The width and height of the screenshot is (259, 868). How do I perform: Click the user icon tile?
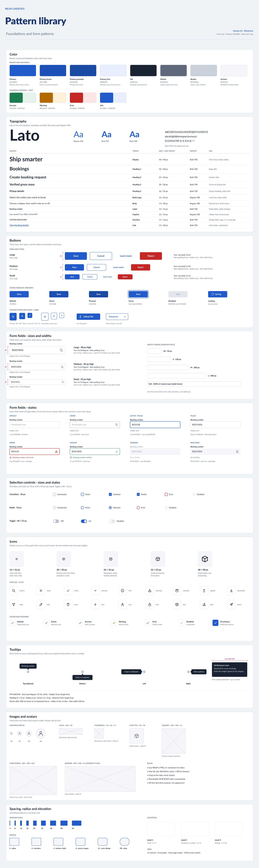(x=122, y=605)
